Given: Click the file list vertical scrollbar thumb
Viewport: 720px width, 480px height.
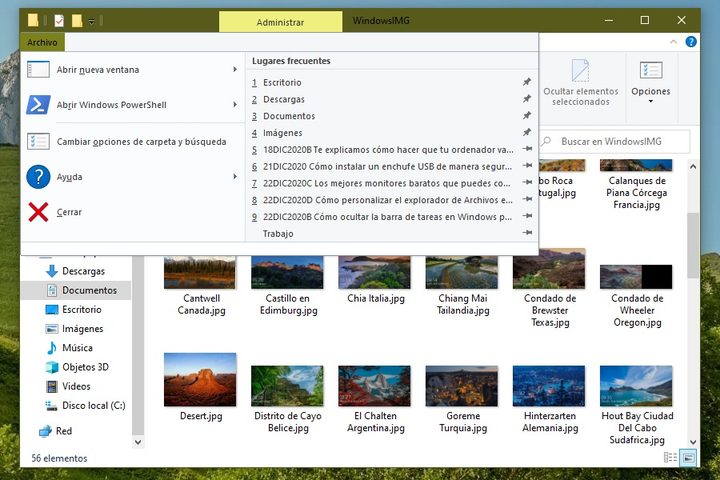Looking at the screenshot, I should (x=693, y=245).
